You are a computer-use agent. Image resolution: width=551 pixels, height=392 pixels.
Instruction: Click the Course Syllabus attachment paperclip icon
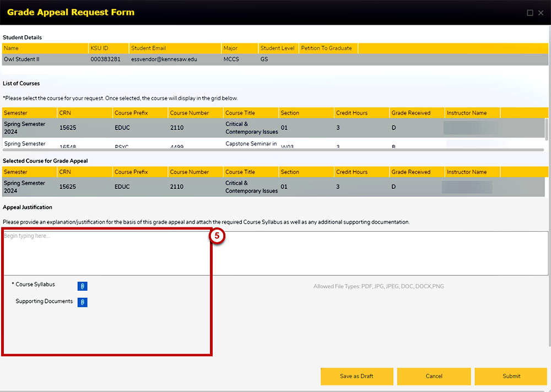click(82, 286)
